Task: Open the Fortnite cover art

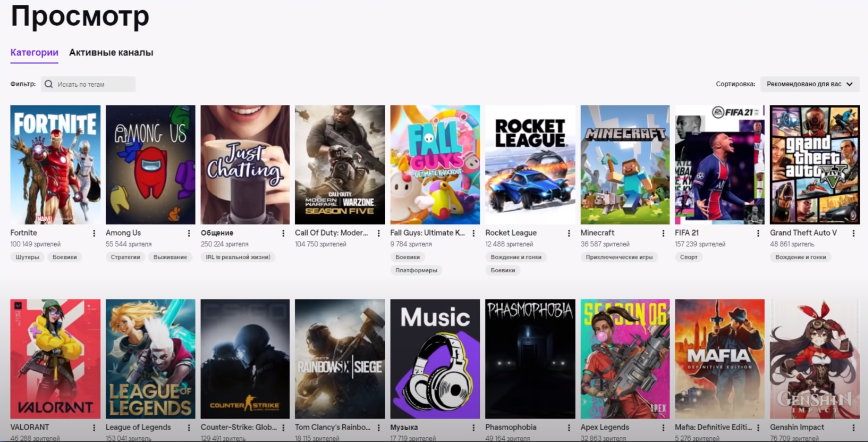Action: pyautogui.click(x=55, y=165)
